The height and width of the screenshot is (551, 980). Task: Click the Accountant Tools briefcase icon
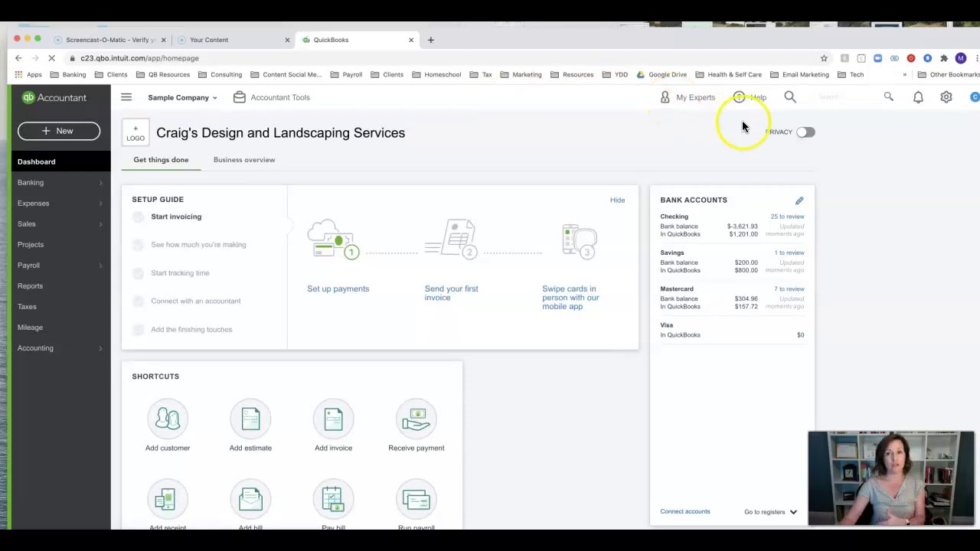coord(240,97)
